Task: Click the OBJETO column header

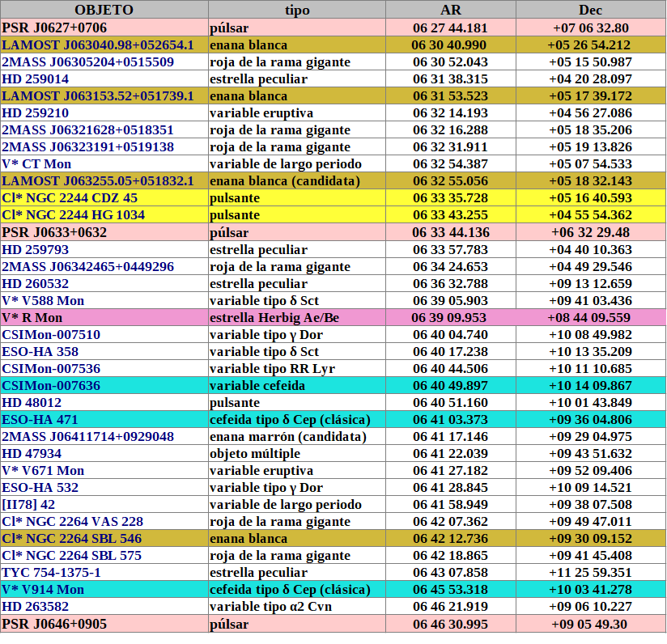Action: click(x=104, y=10)
